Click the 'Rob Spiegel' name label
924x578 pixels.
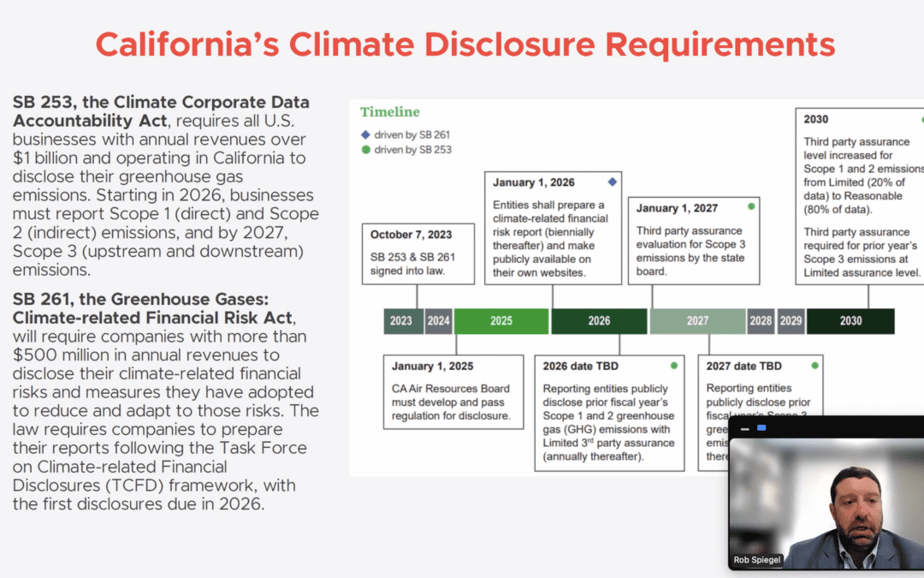coord(756,560)
